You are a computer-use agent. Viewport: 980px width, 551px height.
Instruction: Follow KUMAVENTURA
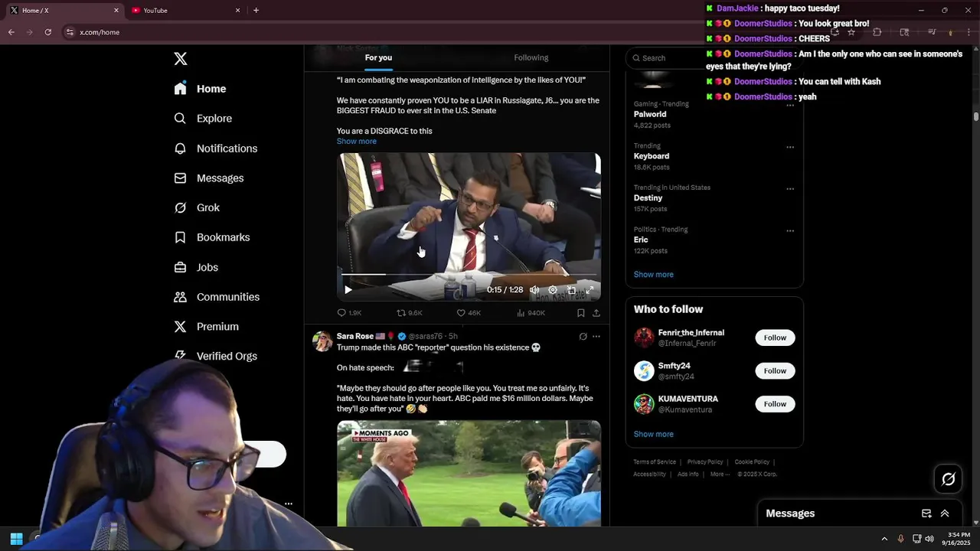coord(775,404)
